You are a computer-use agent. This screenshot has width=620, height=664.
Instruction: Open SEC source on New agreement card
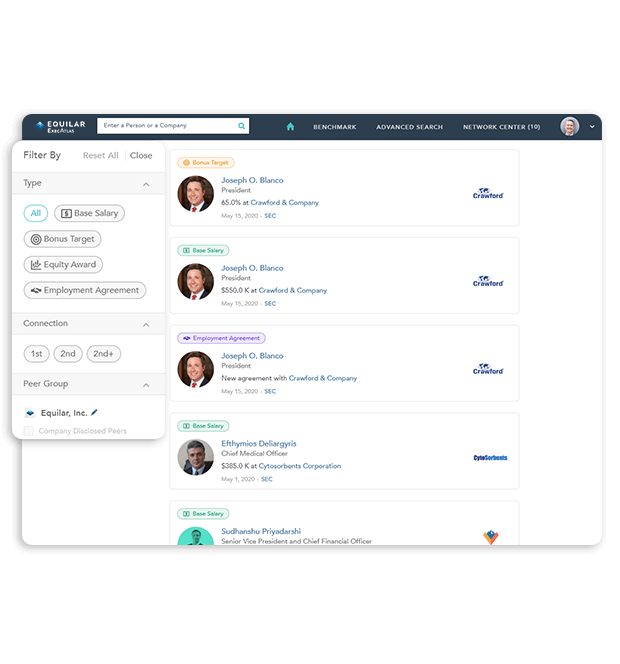point(270,391)
